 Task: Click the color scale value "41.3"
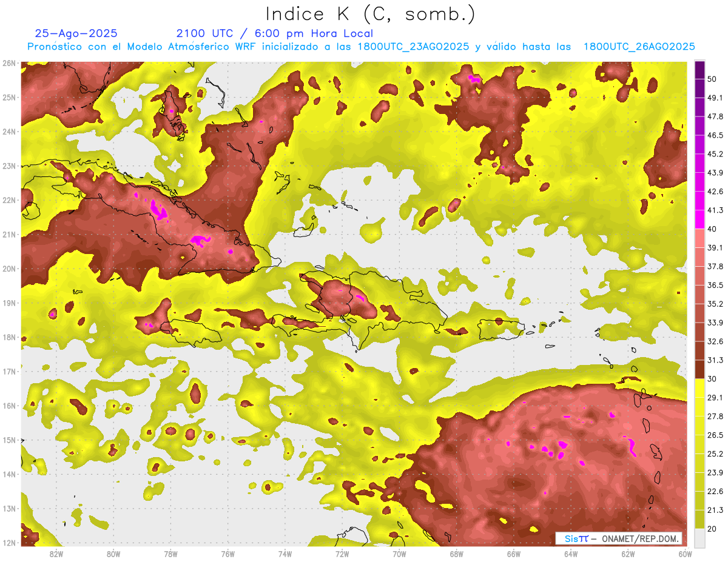coord(715,210)
